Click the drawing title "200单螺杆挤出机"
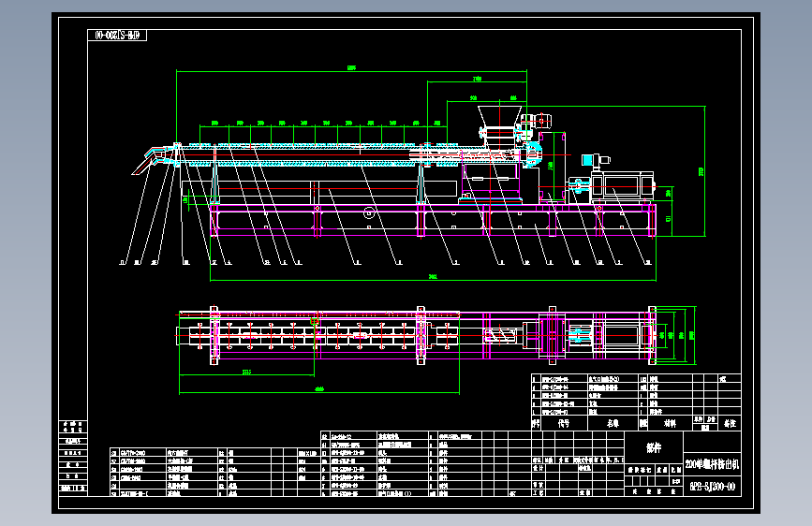 point(712,464)
